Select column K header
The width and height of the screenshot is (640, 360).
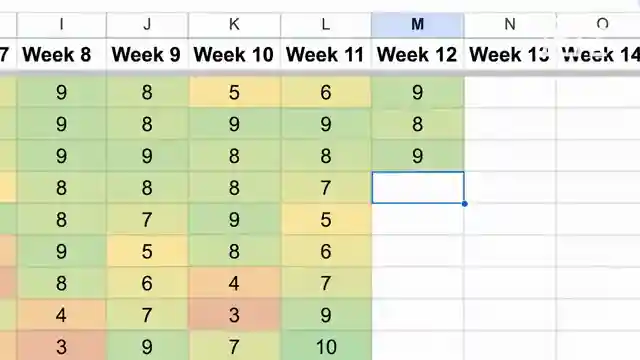pos(234,24)
